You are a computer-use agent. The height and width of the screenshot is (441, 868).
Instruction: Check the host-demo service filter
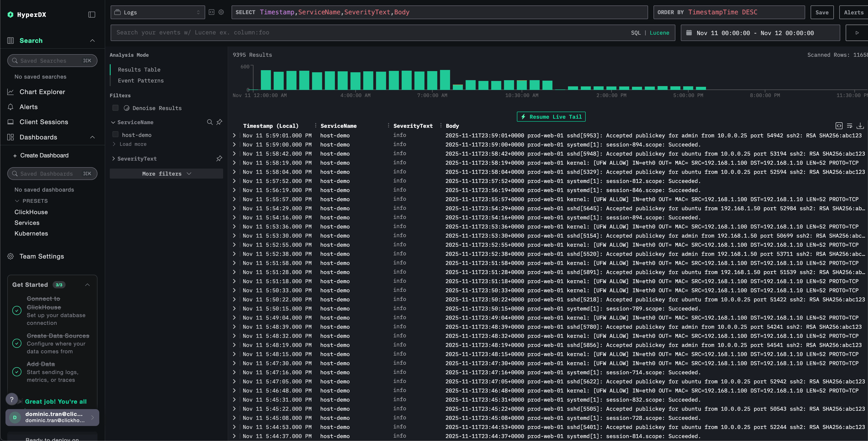[x=116, y=135]
